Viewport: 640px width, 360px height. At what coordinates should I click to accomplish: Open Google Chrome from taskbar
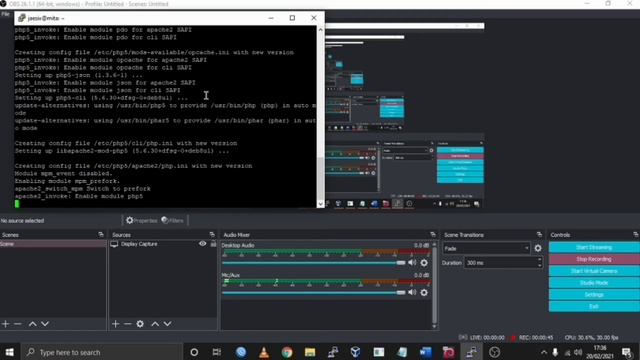(287, 352)
